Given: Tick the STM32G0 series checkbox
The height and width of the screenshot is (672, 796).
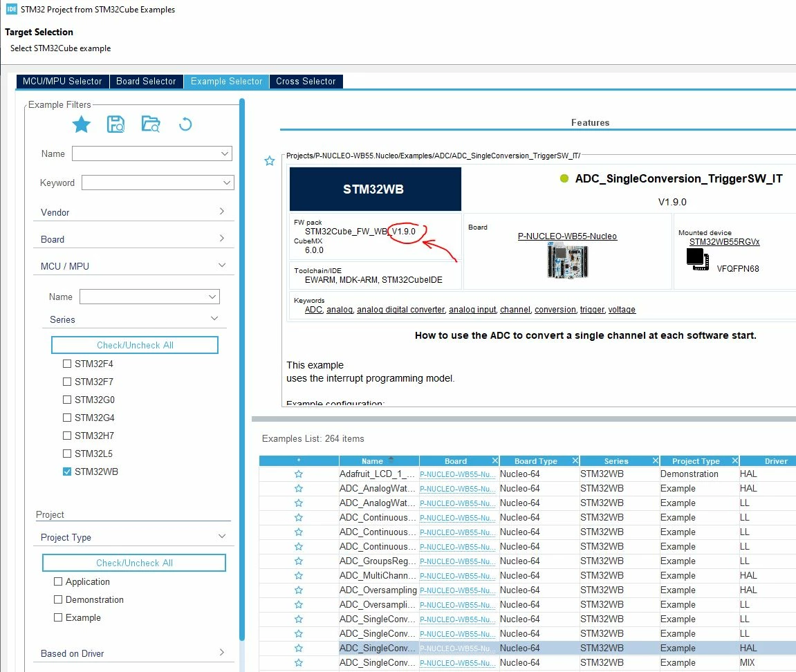Looking at the screenshot, I should coord(67,400).
